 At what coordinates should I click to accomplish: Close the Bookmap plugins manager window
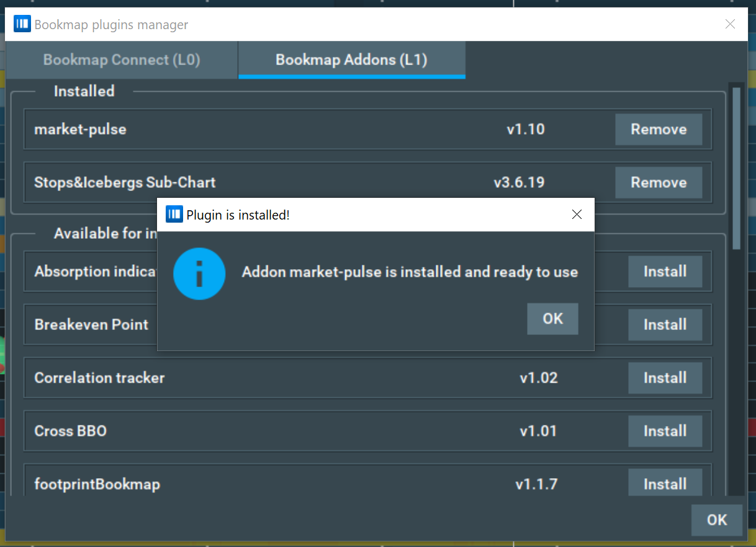[730, 25]
